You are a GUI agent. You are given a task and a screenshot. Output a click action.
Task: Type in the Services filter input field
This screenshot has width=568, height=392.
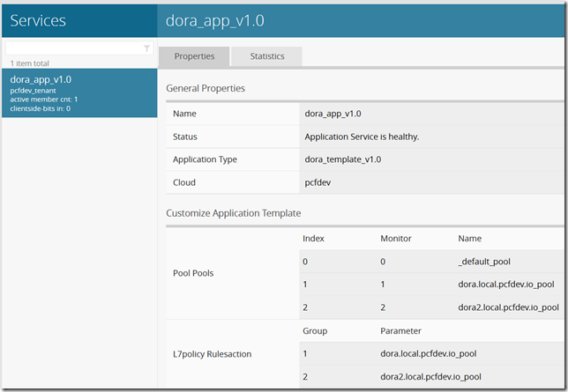coord(74,48)
